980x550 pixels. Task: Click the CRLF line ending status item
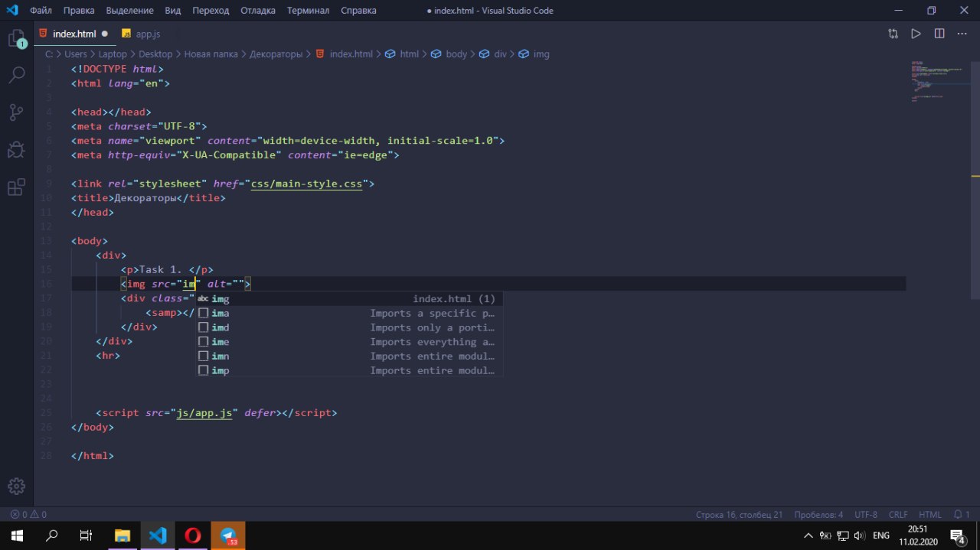point(898,515)
